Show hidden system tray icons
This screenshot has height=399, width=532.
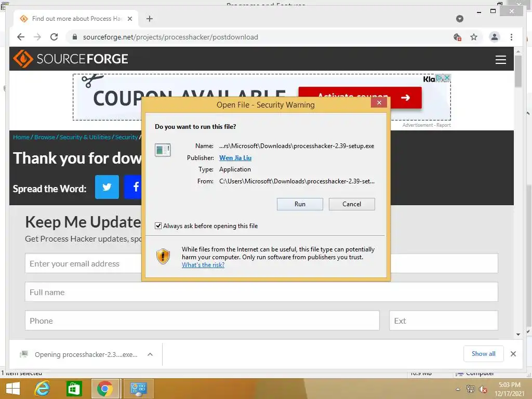(458, 389)
